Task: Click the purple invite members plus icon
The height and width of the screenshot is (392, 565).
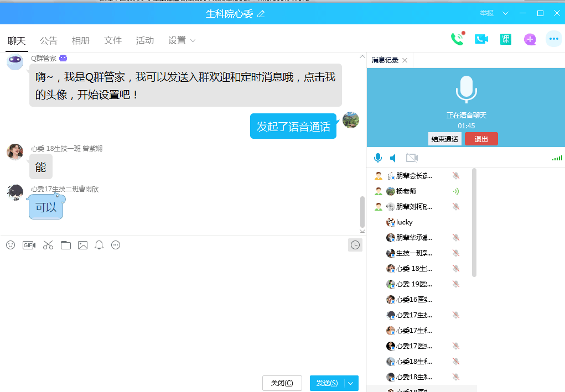Action: (x=530, y=39)
